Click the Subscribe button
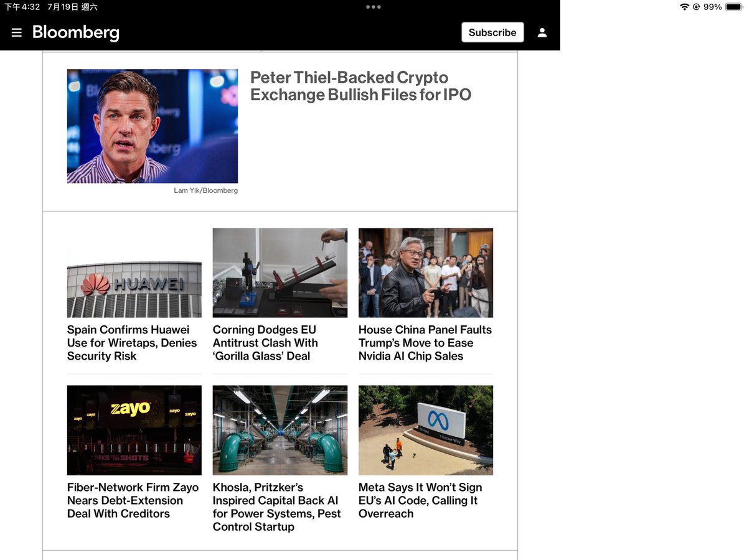The width and height of the screenshot is (747, 560). click(492, 32)
